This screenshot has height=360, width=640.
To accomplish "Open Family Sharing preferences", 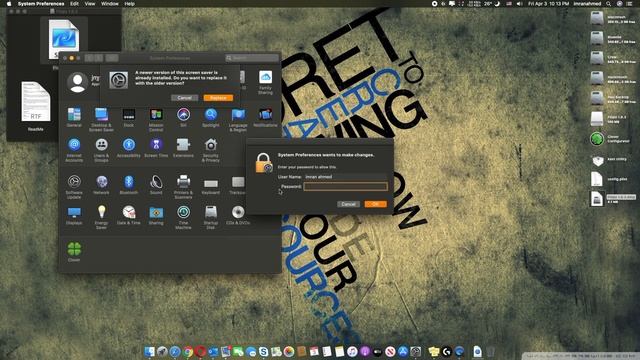I will pyautogui.click(x=265, y=82).
